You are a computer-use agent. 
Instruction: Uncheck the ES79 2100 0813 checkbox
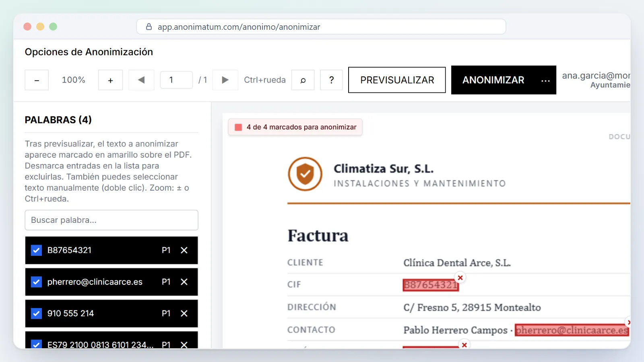36,344
